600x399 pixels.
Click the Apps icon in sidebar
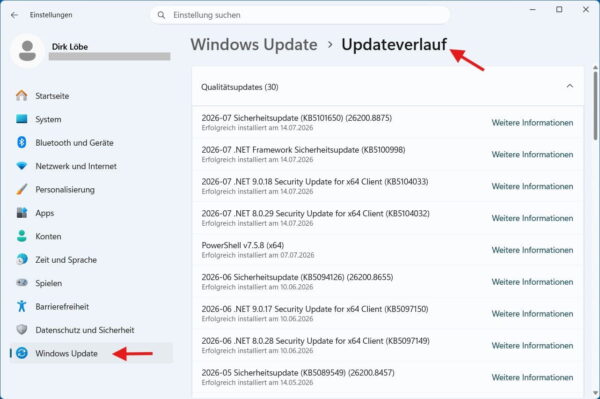[x=22, y=213]
